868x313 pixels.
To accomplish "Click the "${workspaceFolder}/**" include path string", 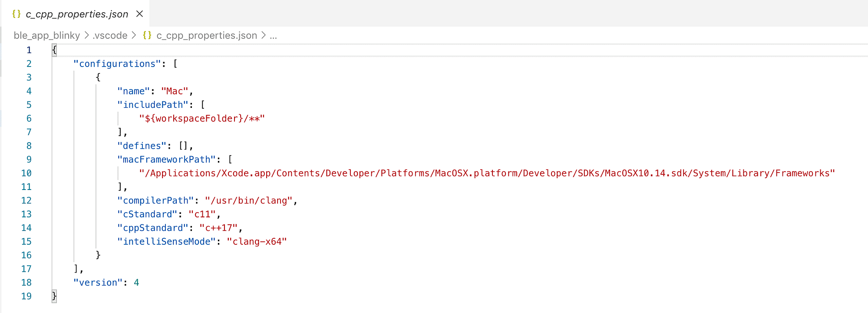I will pyautogui.click(x=202, y=118).
